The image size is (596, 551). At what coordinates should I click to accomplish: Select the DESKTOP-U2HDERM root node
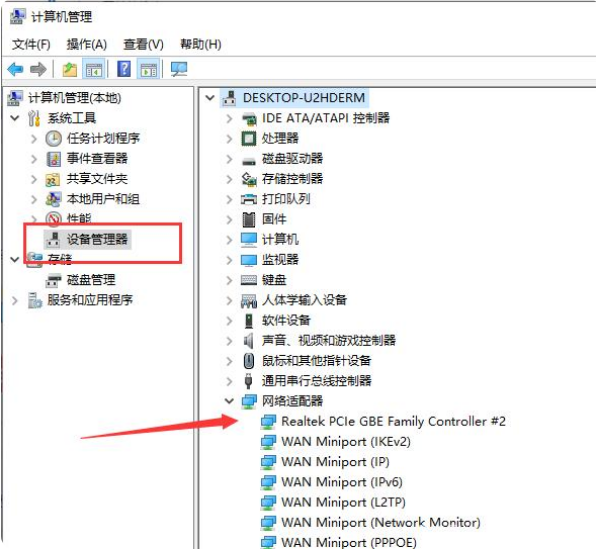coord(304,98)
